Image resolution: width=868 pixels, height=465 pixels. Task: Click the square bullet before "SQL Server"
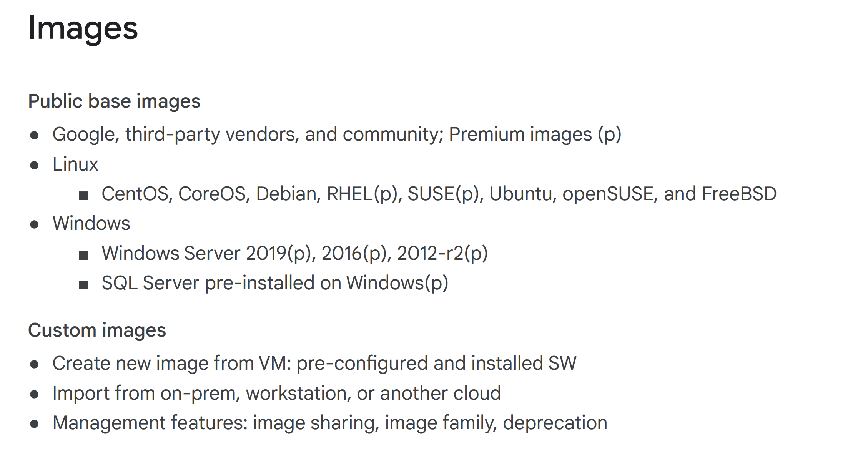pyautogui.click(x=83, y=285)
